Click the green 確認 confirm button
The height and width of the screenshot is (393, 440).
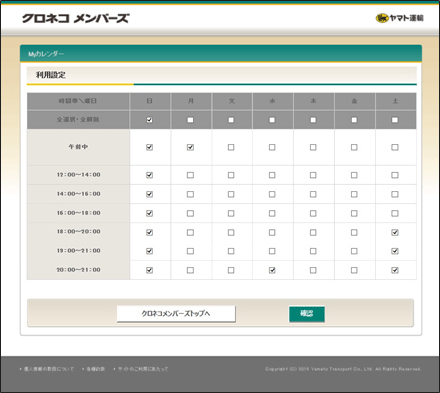point(307,314)
